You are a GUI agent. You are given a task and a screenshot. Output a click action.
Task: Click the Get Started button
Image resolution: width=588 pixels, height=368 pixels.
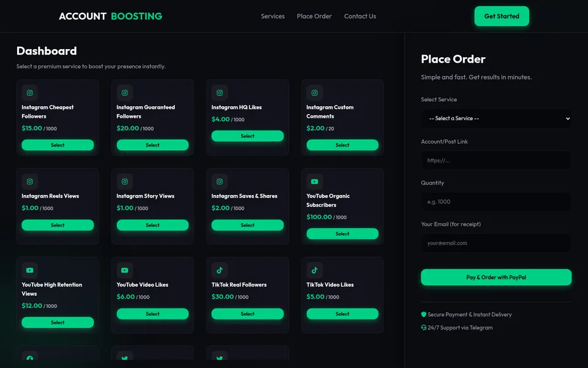tap(502, 16)
